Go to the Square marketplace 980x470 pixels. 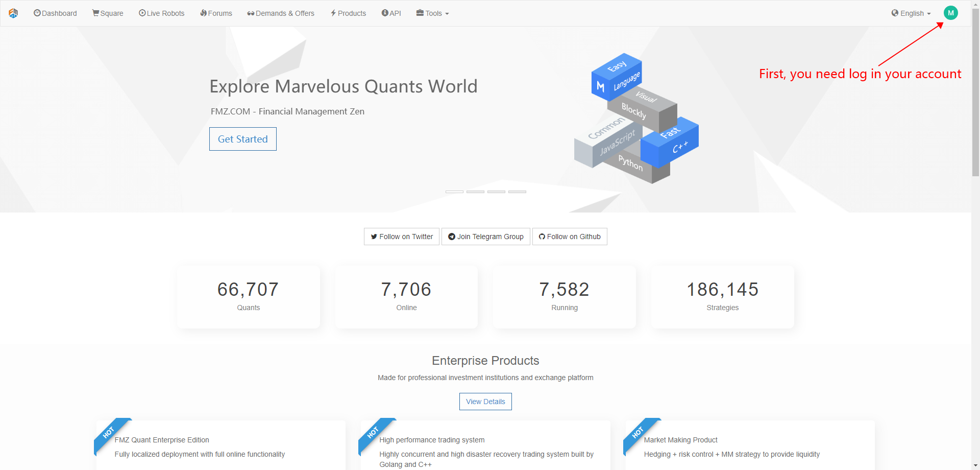tap(108, 13)
